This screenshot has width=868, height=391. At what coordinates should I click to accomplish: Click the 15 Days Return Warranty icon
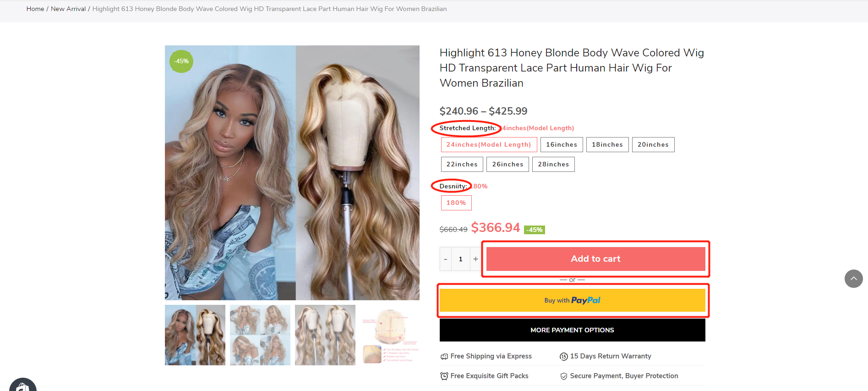(563, 357)
